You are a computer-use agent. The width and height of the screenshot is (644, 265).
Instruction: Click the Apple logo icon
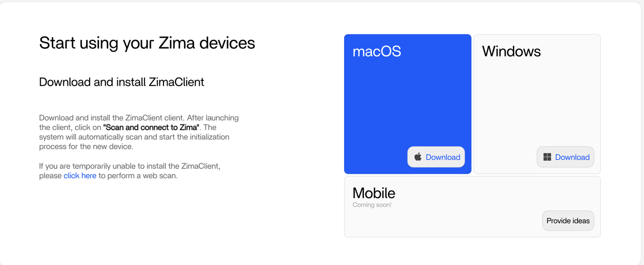point(418,157)
